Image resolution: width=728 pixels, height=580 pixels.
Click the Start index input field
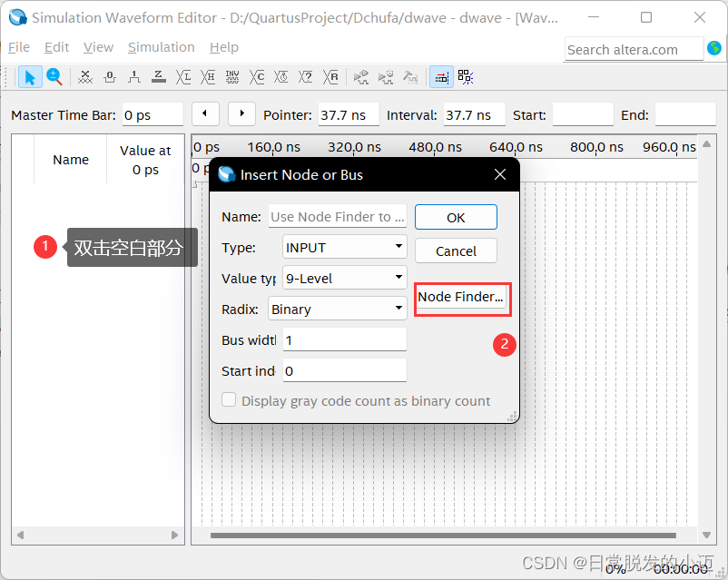point(345,370)
